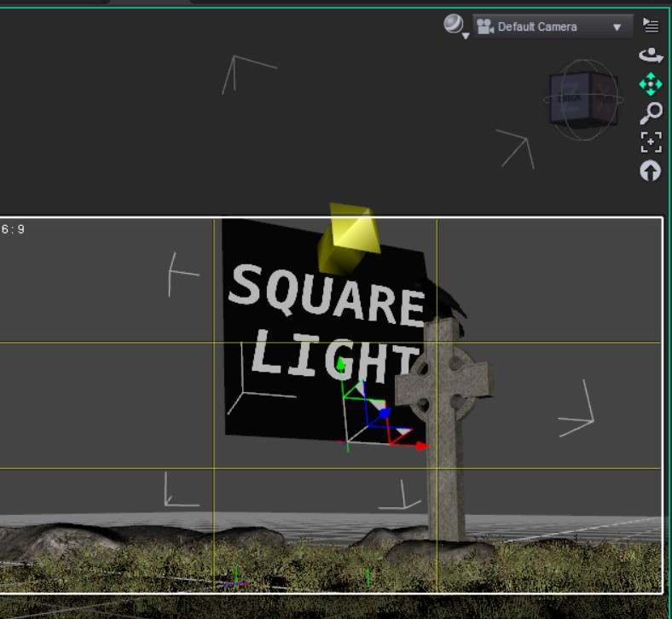Click the reset view arrow icon
This screenshot has width=672, height=619.
(x=651, y=171)
